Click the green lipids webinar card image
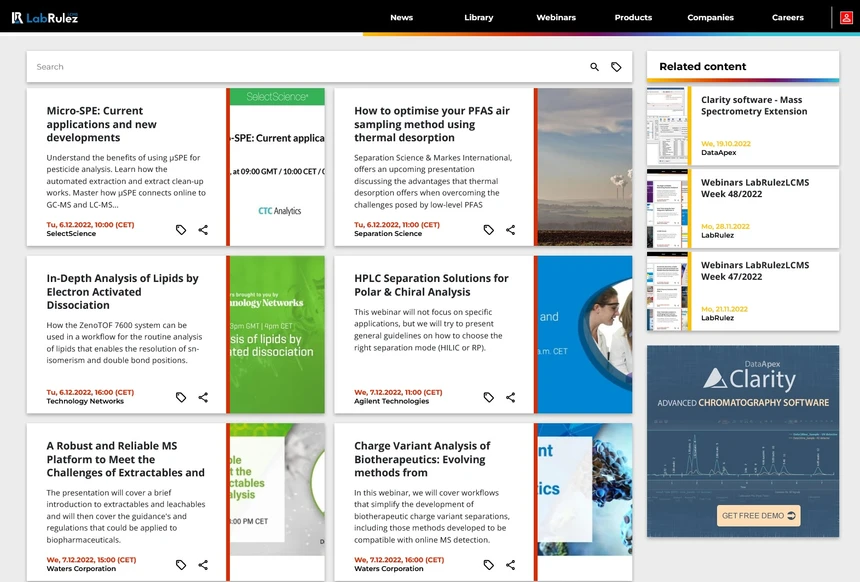 (x=277, y=334)
